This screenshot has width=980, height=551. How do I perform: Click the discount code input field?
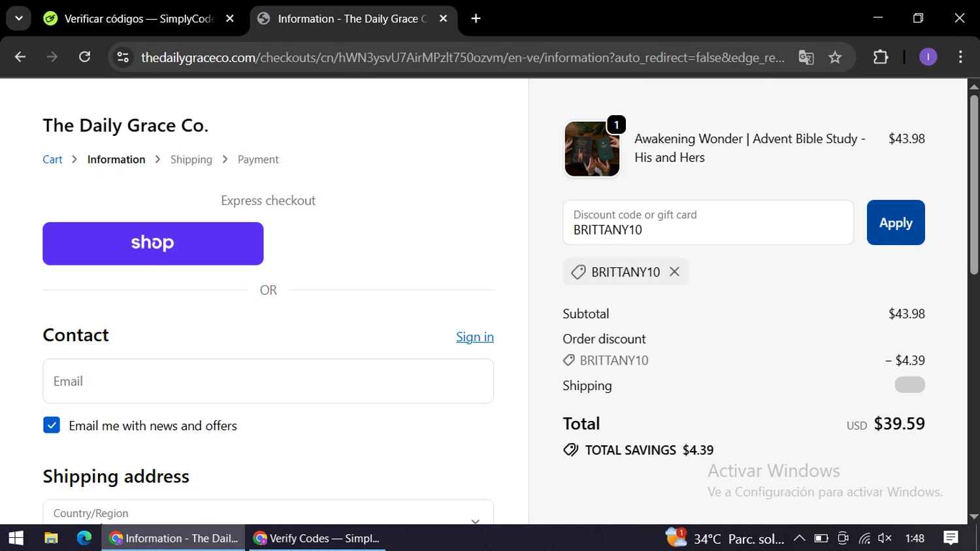pyautogui.click(x=708, y=223)
